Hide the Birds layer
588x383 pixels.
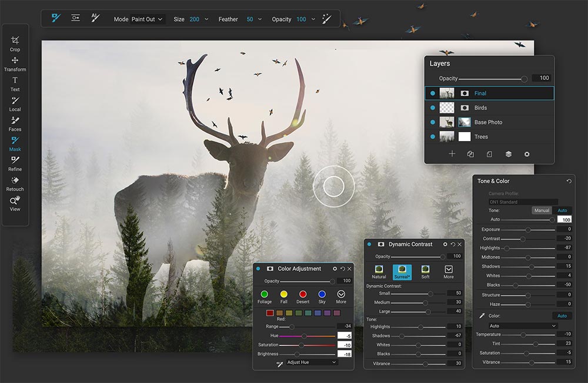click(x=433, y=107)
